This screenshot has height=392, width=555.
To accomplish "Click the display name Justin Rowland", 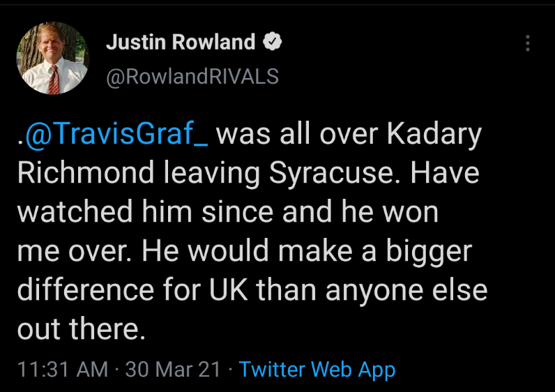I will pos(181,43).
